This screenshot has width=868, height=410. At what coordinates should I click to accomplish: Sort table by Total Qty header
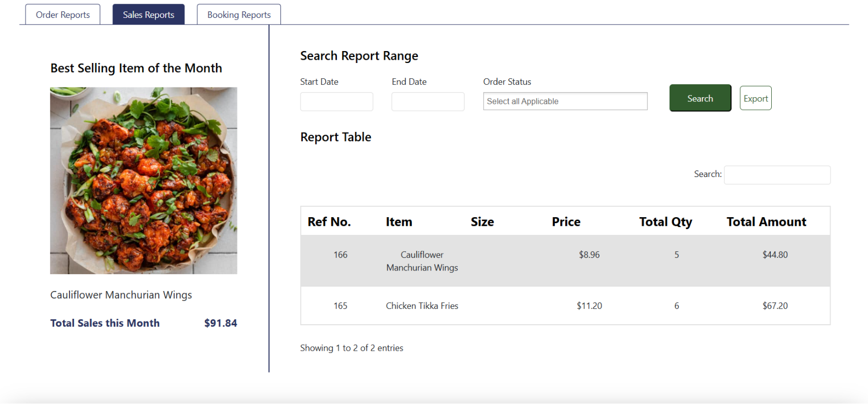[x=665, y=222]
